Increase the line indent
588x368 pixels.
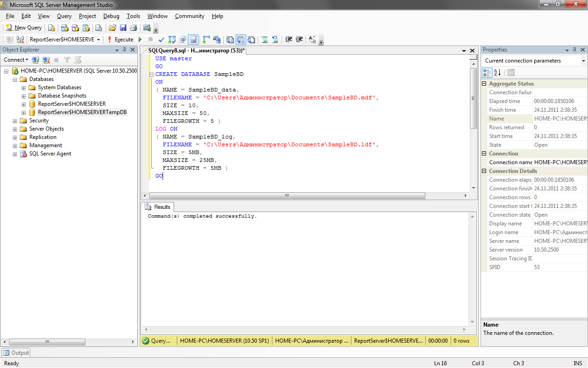tap(300, 40)
